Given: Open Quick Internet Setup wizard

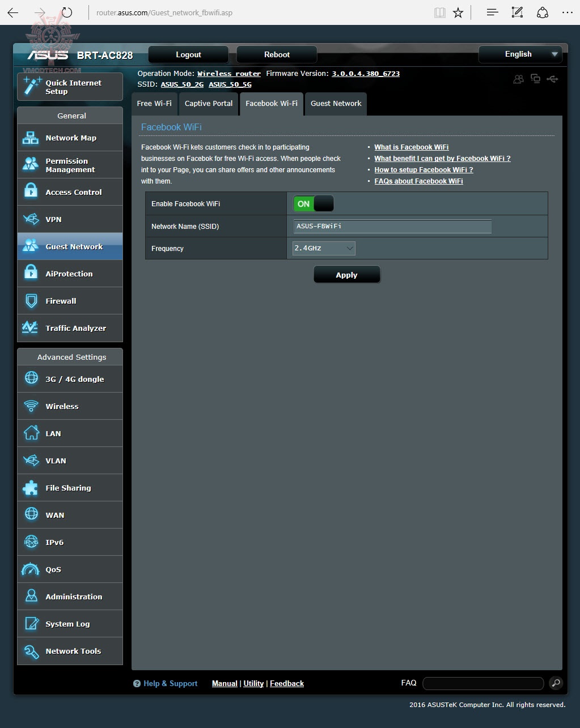Looking at the screenshot, I should click(x=70, y=87).
